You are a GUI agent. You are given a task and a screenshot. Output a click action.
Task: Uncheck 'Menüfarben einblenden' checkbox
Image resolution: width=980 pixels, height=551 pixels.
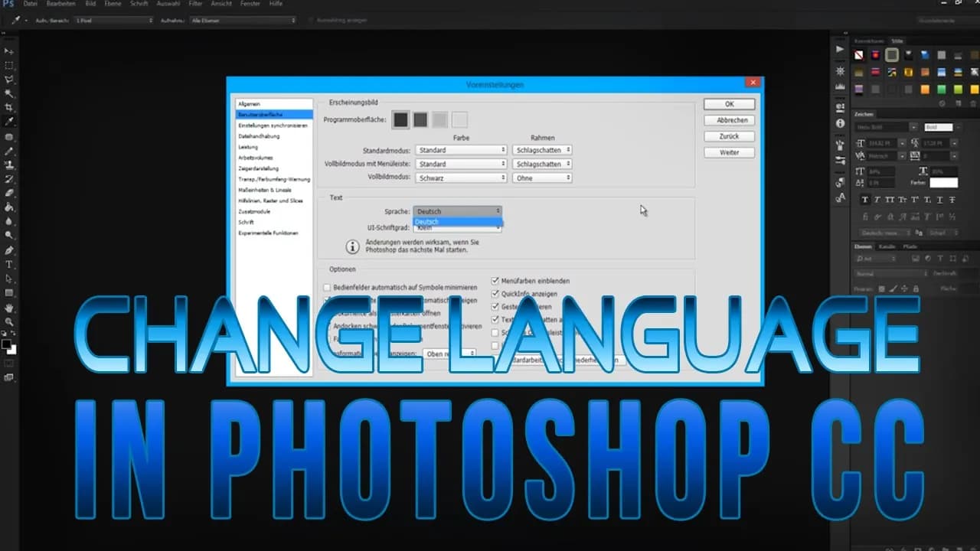coord(495,281)
